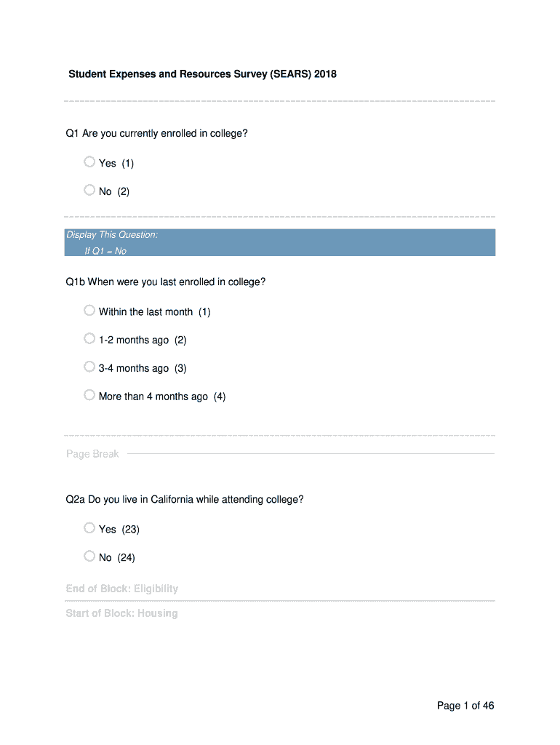Select No for living in California

click(89, 557)
